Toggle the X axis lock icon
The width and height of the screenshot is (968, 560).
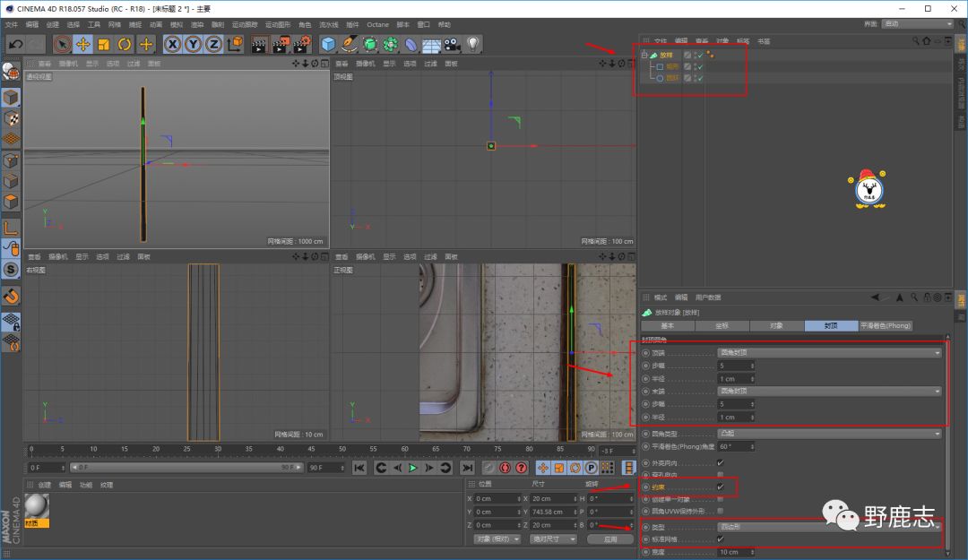coord(172,44)
